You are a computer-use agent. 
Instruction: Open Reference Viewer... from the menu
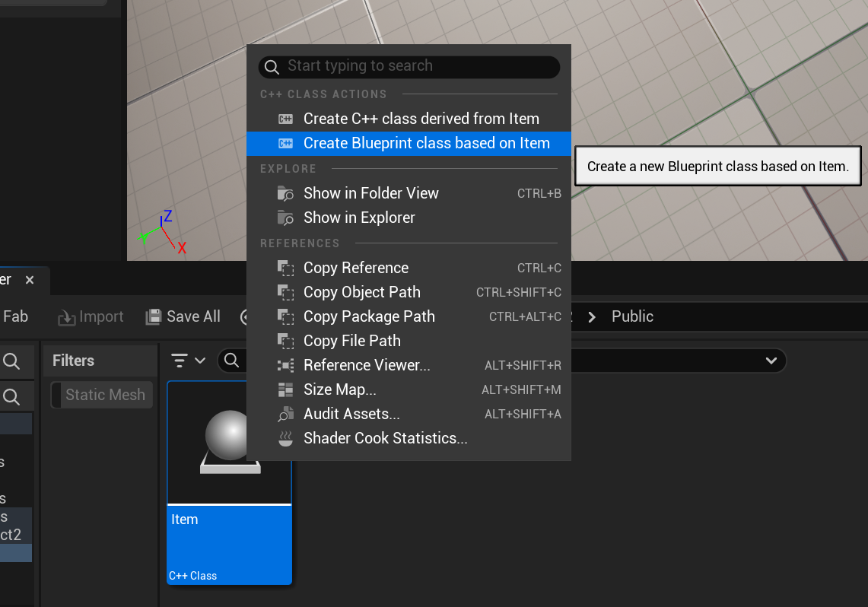coord(409,365)
